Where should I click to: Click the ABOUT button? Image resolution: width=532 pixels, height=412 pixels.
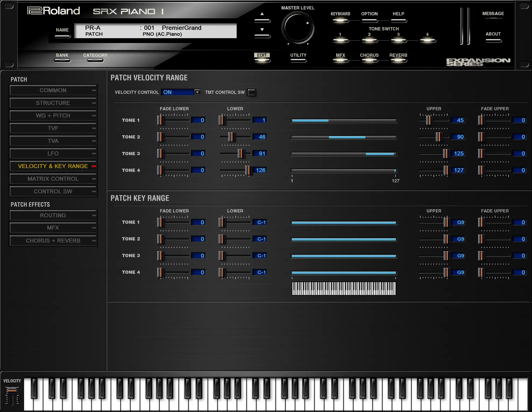click(x=493, y=40)
